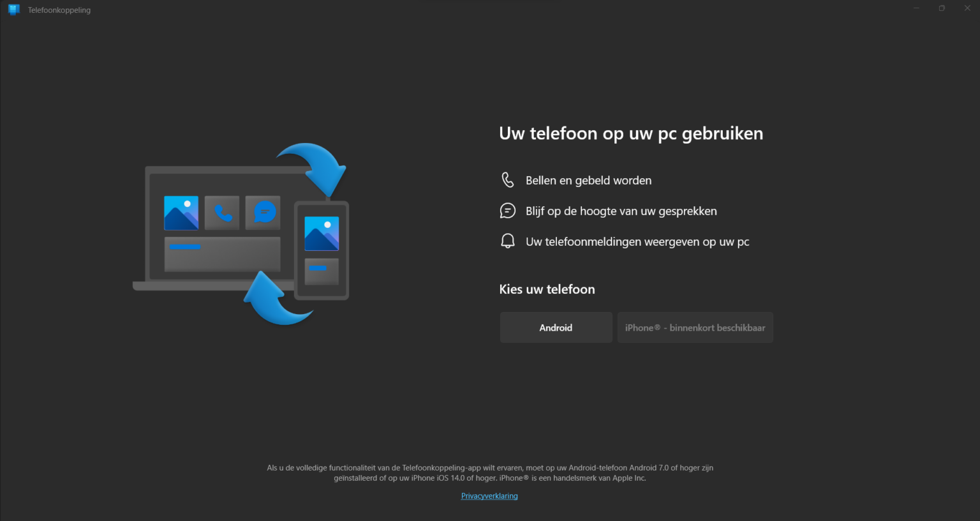Click the disabled iPhone binnenkort beschikbaar button
Image resolution: width=980 pixels, height=521 pixels.
(695, 327)
